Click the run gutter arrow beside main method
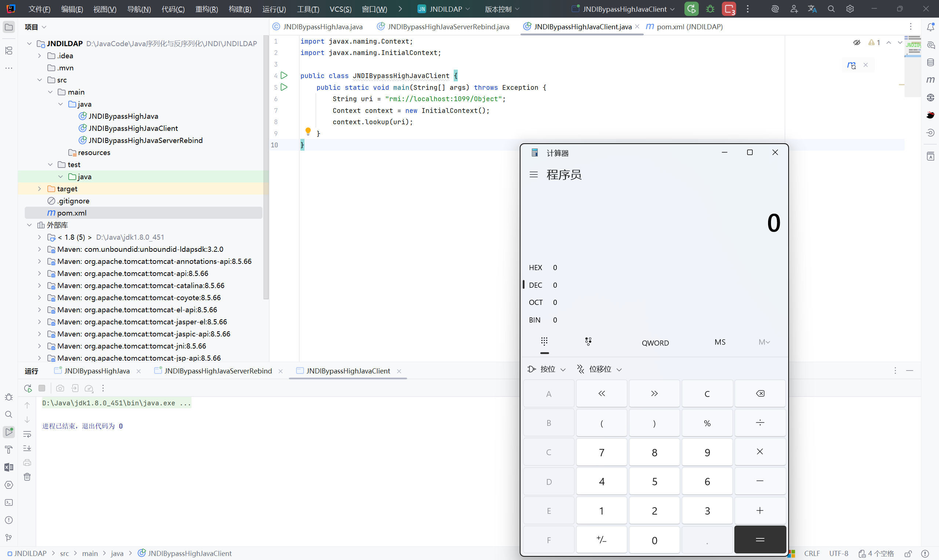This screenshot has height=560, width=939. click(x=284, y=87)
